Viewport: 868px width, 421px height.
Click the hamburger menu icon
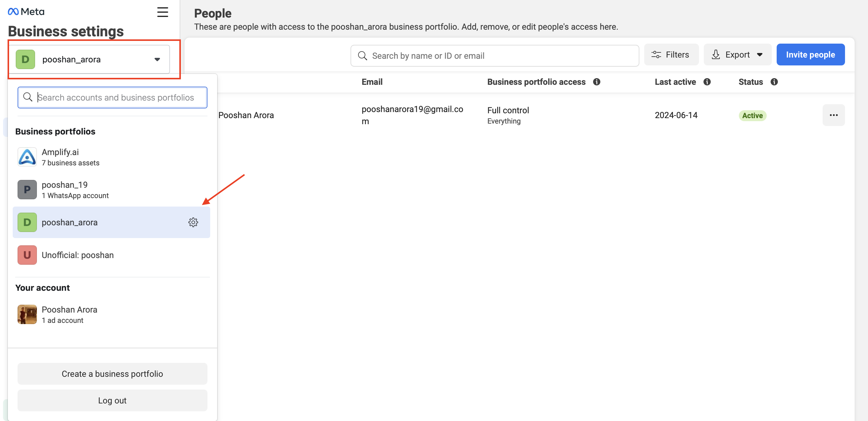coord(162,12)
